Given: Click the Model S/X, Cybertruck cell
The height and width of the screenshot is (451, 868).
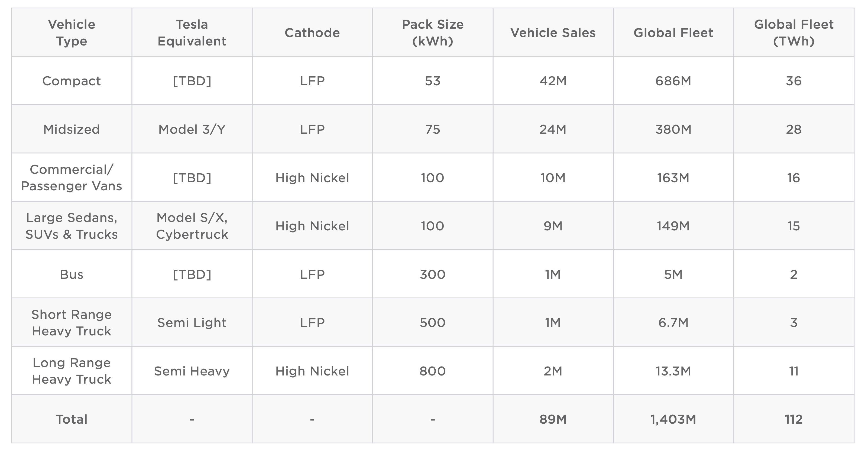Looking at the screenshot, I should tap(192, 226).
